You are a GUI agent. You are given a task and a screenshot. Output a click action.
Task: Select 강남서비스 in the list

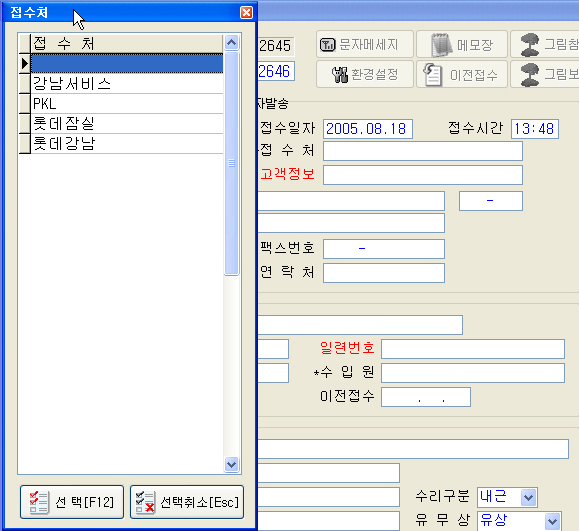(x=127, y=83)
